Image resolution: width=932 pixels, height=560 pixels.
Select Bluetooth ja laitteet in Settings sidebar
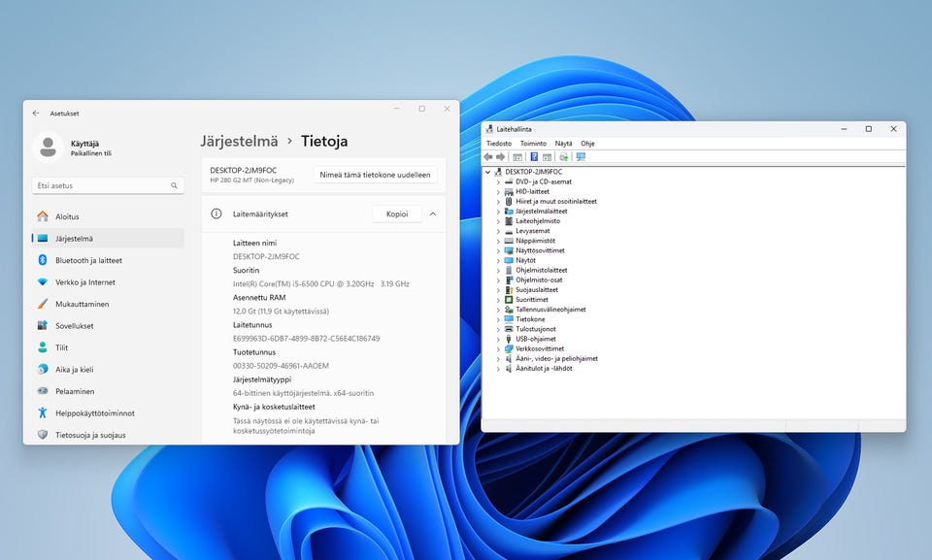[108, 260]
